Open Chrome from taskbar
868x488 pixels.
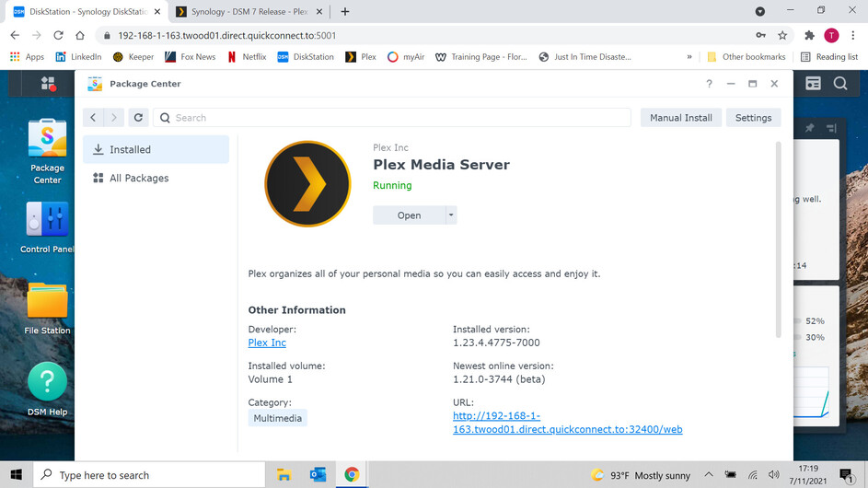click(352, 475)
